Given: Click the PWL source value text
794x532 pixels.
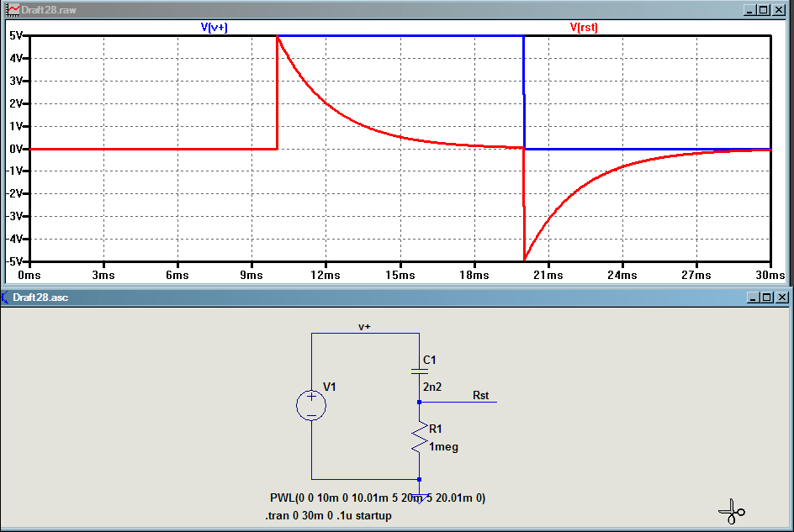Looking at the screenshot, I should click(x=378, y=498).
